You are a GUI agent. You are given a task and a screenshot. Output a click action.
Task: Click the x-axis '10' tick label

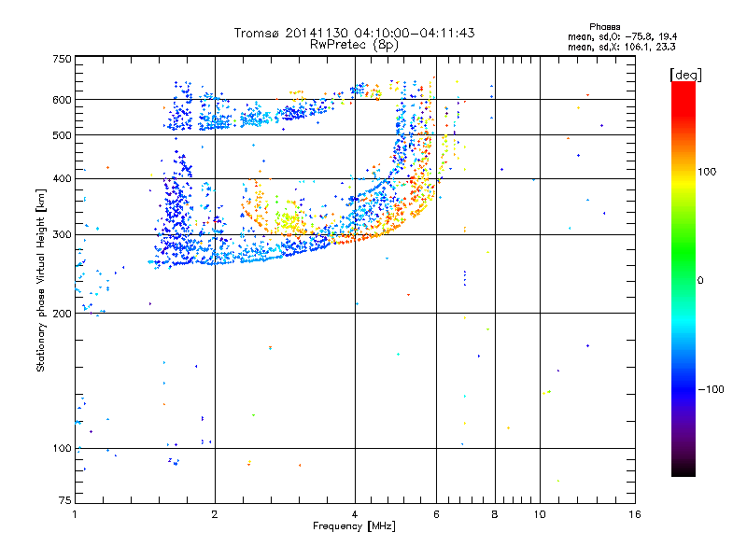point(540,514)
